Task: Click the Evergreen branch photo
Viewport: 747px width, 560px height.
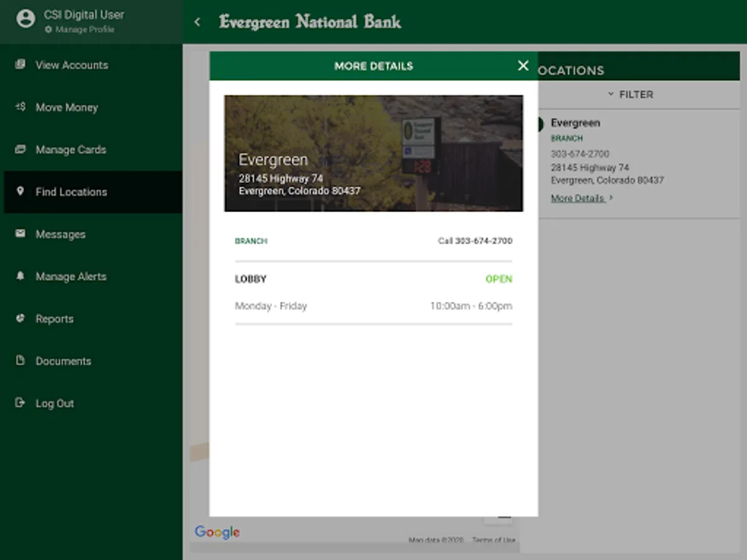Action: click(x=374, y=153)
